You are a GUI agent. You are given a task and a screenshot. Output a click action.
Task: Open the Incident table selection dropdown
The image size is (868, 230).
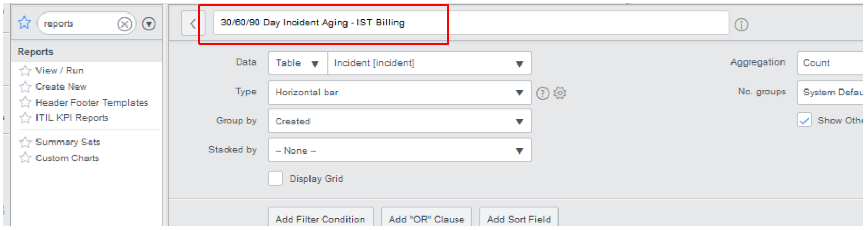(429, 63)
